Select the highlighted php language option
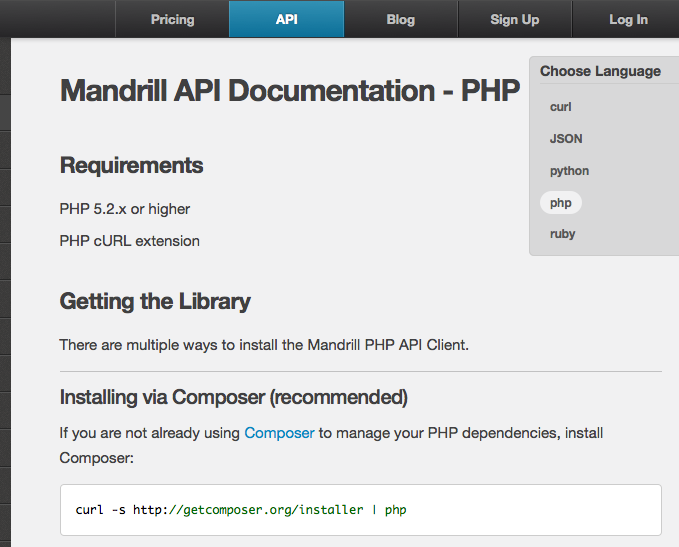 [561, 202]
